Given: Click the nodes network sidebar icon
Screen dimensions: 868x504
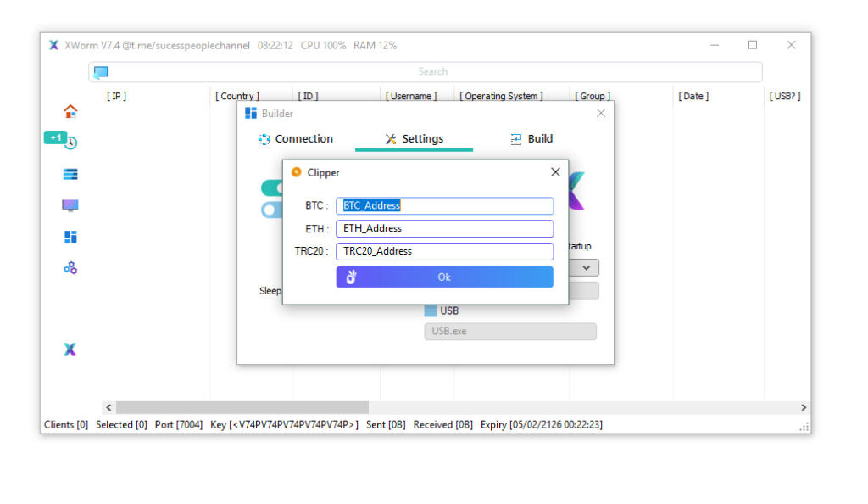Looking at the screenshot, I should pyautogui.click(x=69, y=267).
